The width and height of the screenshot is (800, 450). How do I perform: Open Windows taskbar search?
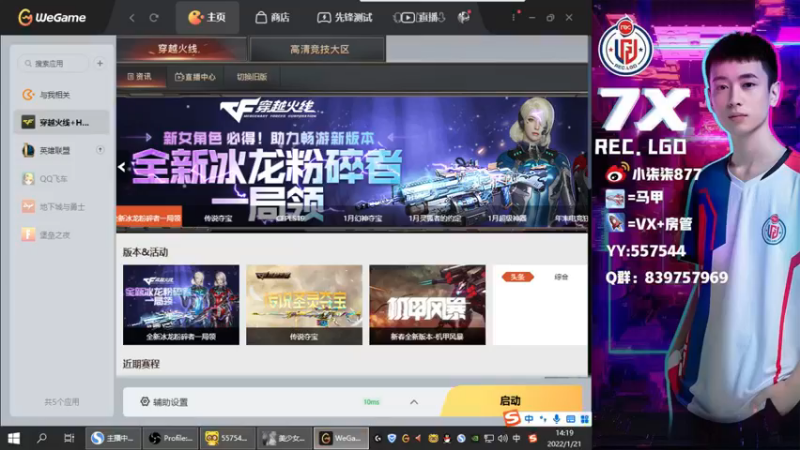[x=42, y=438]
